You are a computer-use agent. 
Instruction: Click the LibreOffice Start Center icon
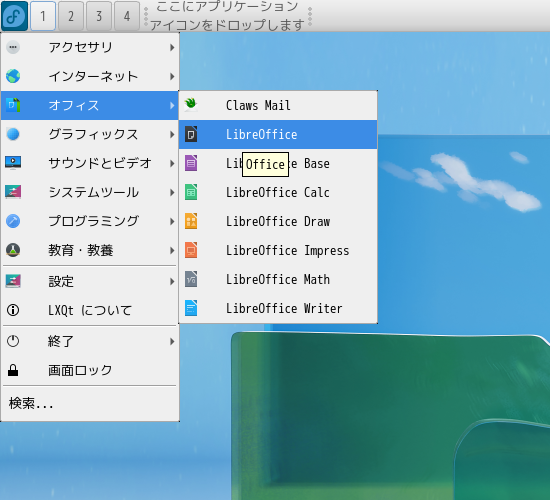pos(191,134)
